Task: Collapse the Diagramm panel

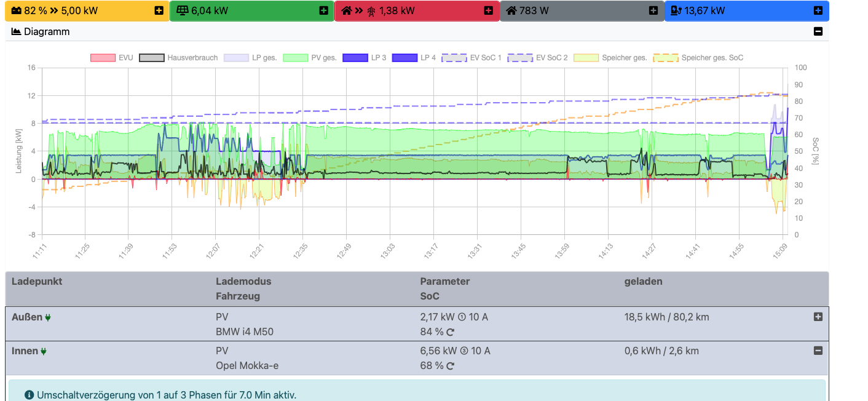Action: 818,31
